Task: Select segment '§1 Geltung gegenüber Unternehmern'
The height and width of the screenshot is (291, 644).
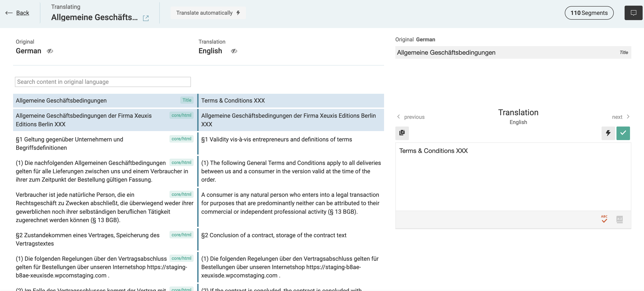Action: [104, 144]
